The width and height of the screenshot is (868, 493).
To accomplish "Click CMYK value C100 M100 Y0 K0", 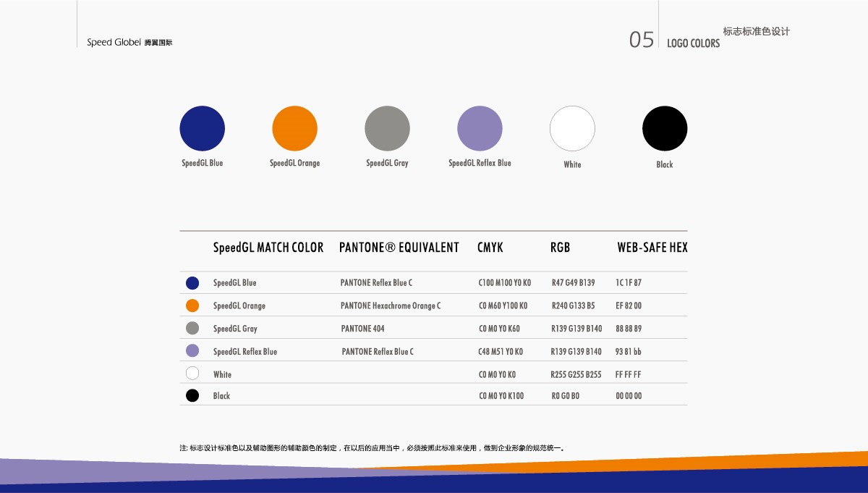I will coord(505,283).
